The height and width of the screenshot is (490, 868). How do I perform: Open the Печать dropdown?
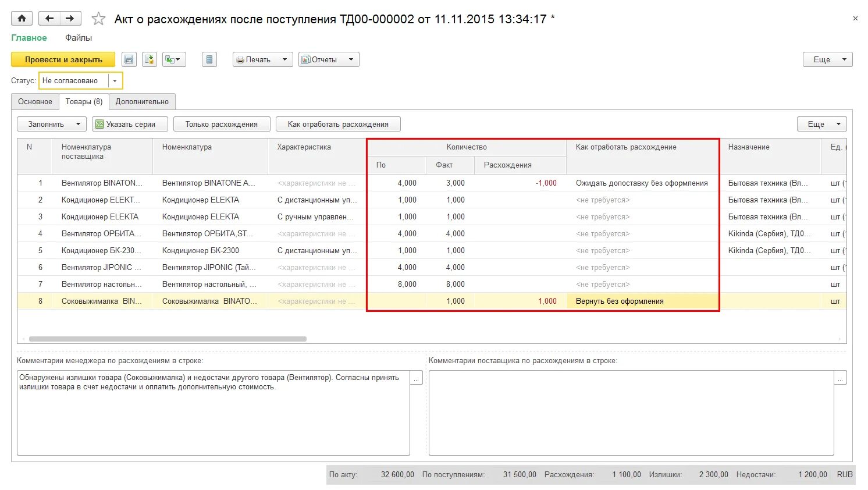click(x=262, y=59)
